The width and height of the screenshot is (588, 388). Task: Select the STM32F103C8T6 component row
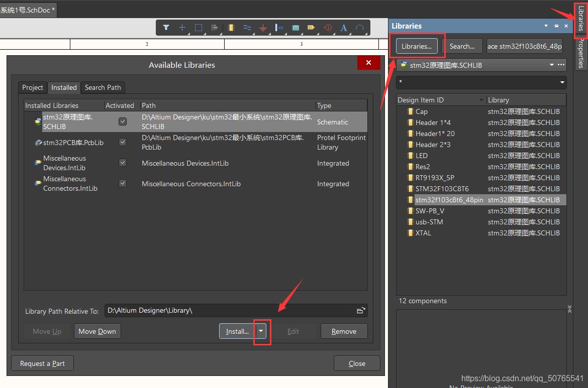[481, 189]
